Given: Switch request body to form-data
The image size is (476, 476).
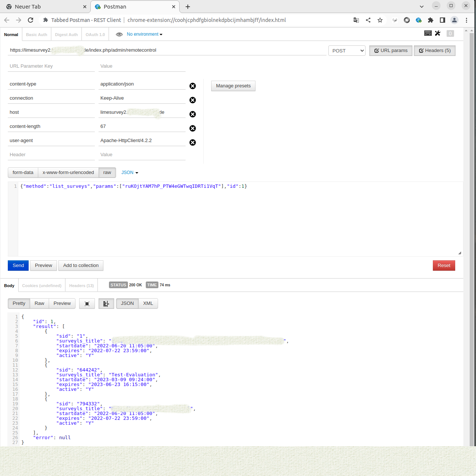Looking at the screenshot, I should coord(23,173).
